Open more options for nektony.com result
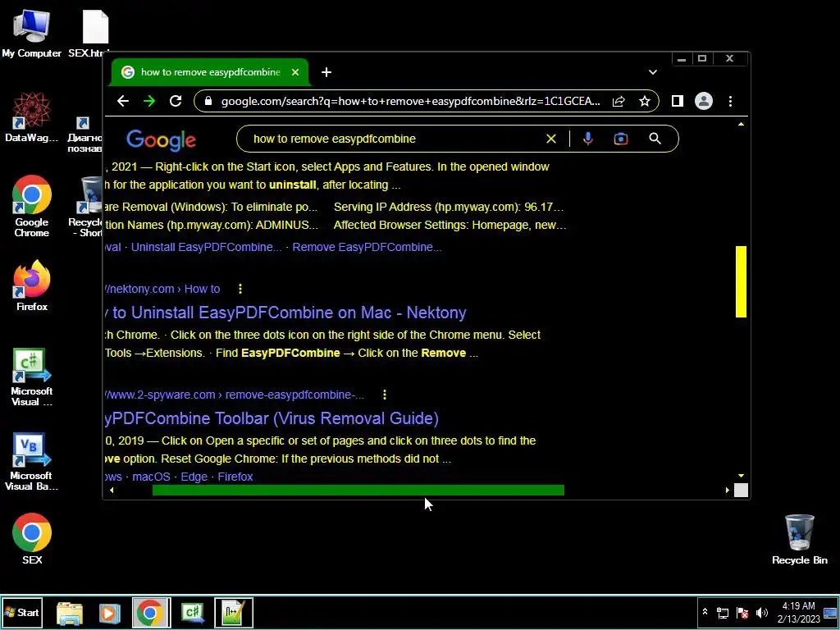 point(240,289)
